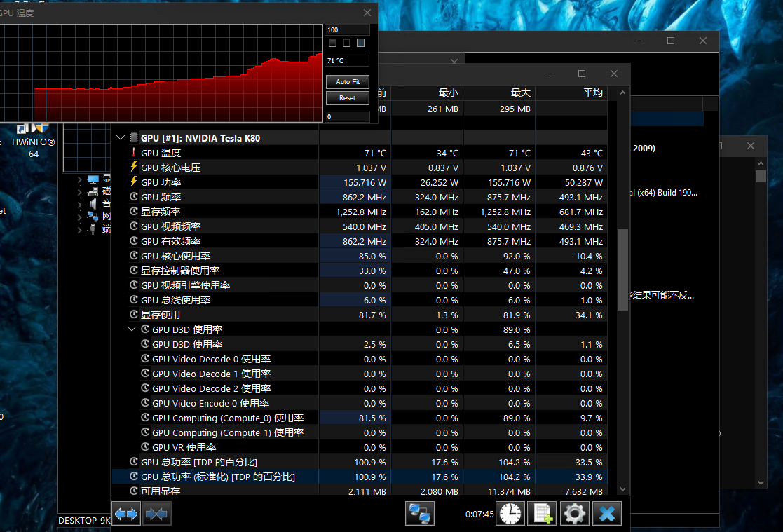Open sensor settings gear icon

point(575,514)
